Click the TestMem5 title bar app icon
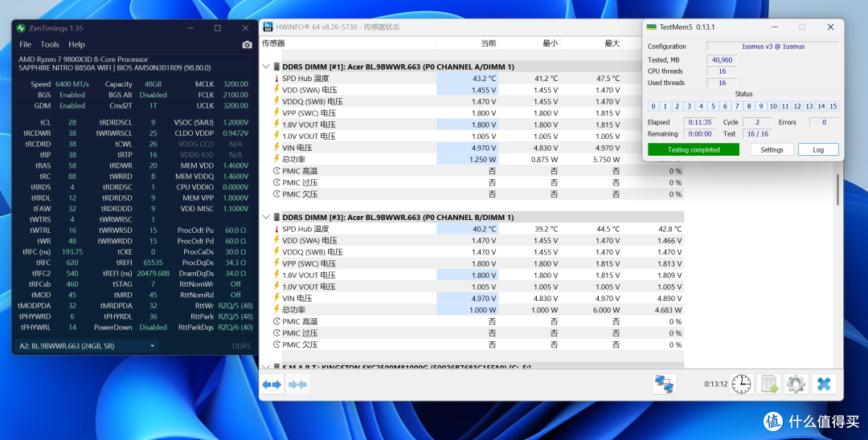Viewport: 868px width, 440px height. 652,27
